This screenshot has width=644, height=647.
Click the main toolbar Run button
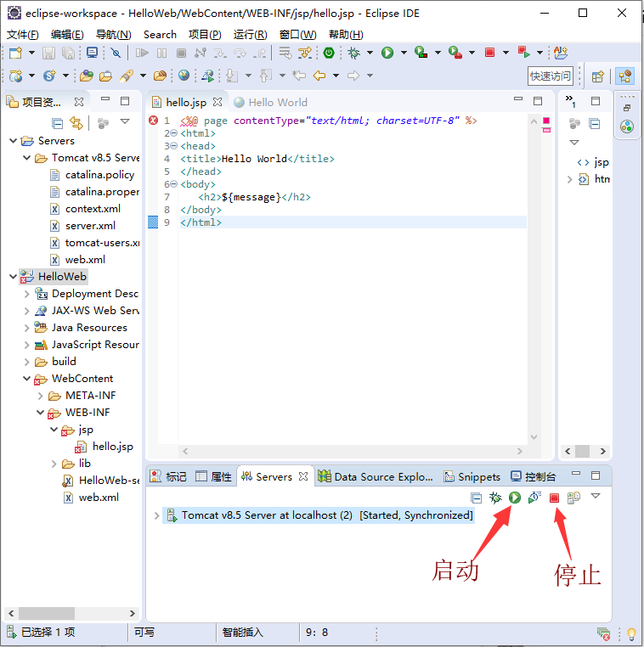pos(387,53)
